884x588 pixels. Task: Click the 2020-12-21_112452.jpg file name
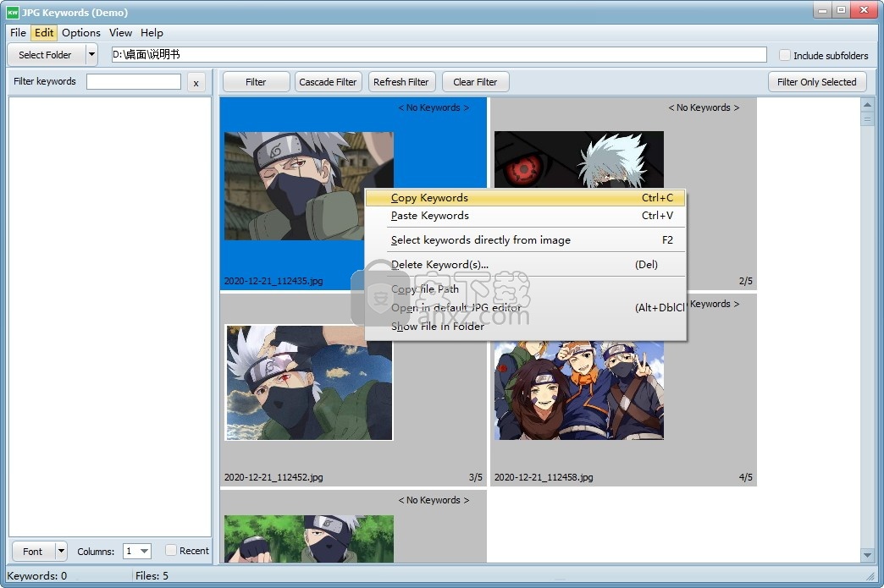273,477
